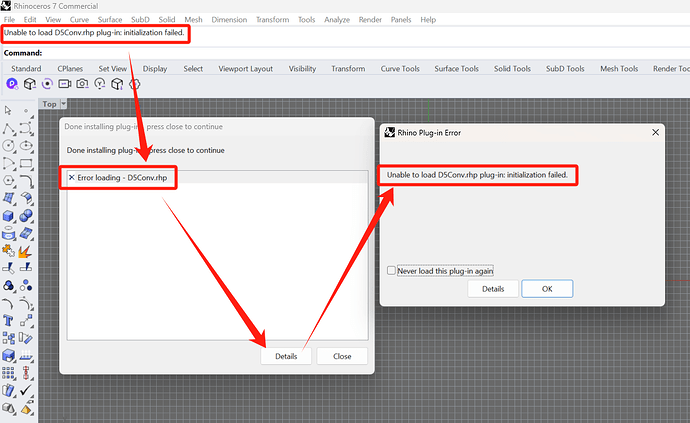Select the Split tool

[26, 267]
